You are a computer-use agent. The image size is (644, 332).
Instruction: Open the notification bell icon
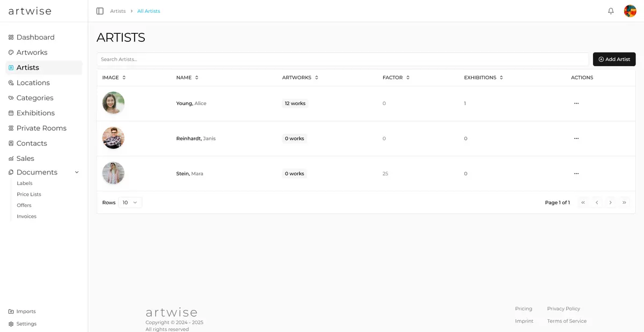click(x=611, y=10)
